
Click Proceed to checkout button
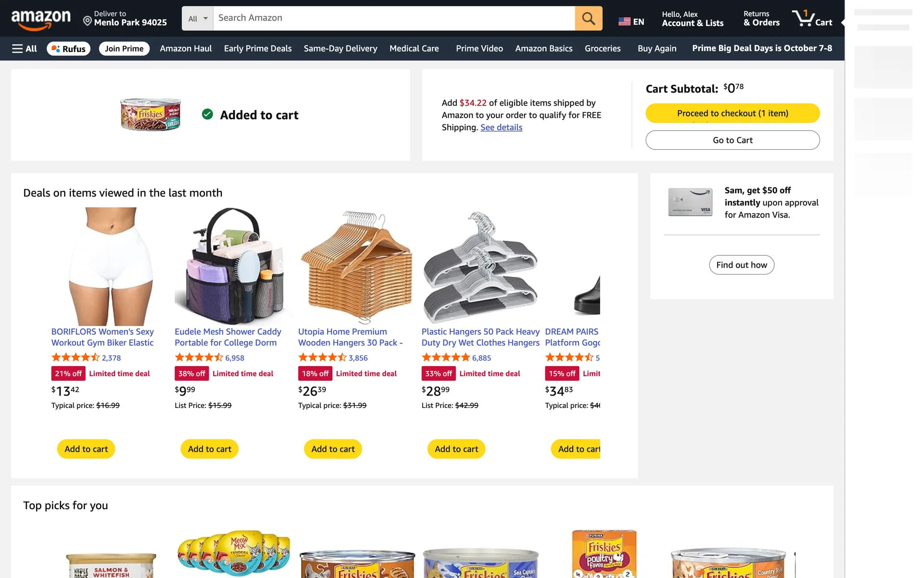732,113
